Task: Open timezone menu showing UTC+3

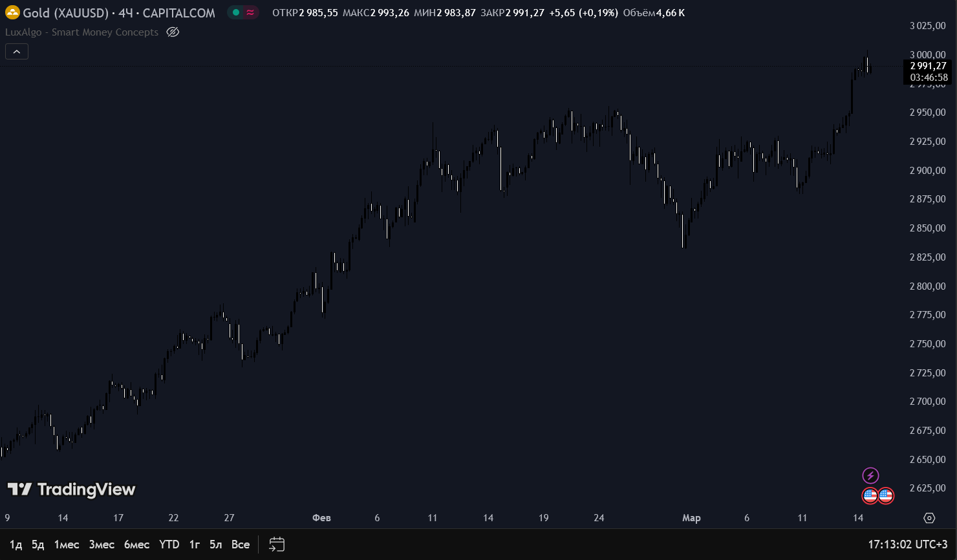Action: point(907,544)
